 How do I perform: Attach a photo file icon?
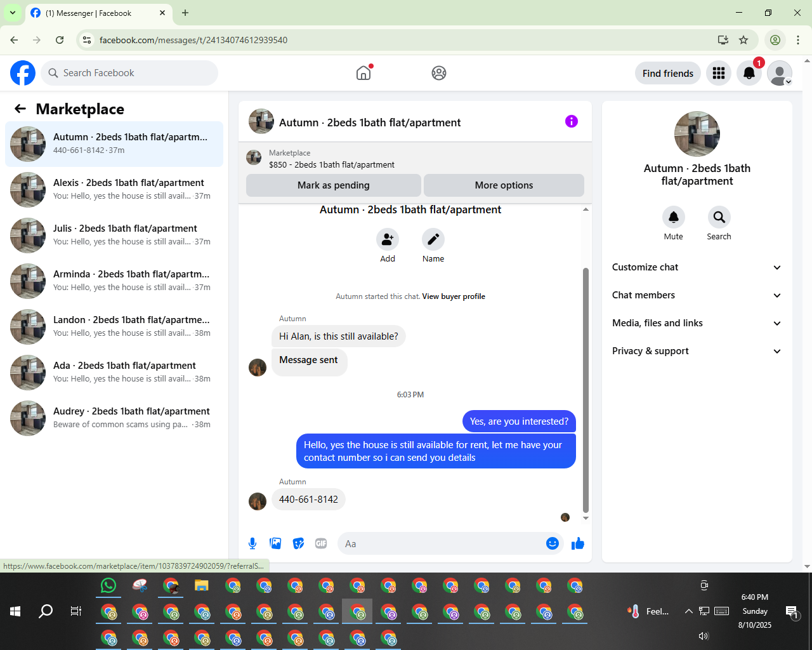[x=275, y=543]
